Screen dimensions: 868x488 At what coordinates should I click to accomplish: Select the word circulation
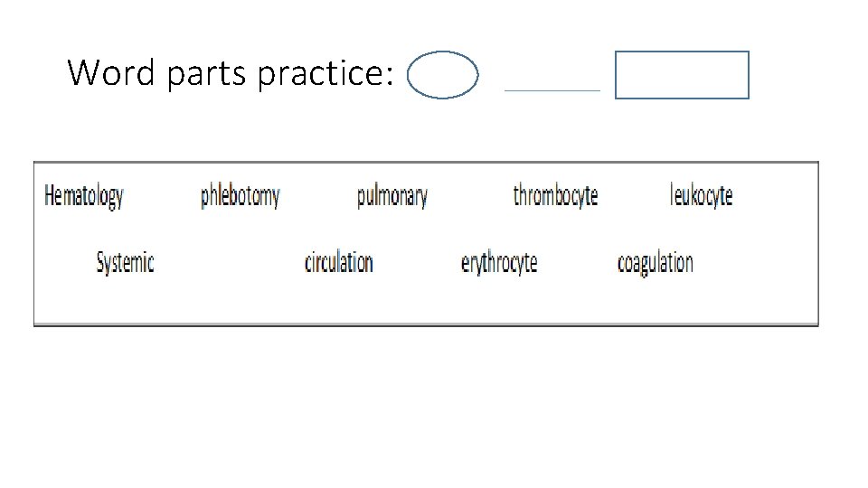point(339,262)
